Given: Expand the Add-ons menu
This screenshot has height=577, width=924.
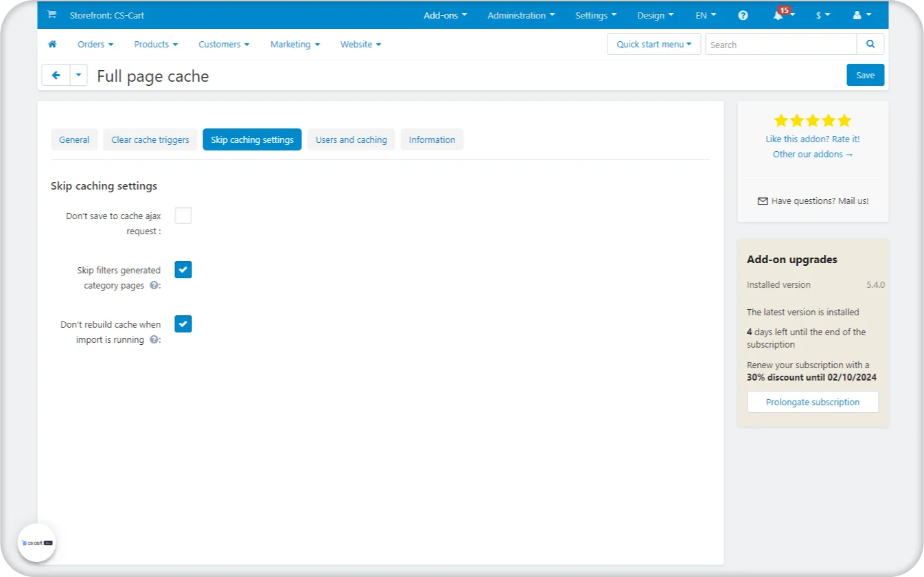Looking at the screenshot, I should pyautogui.click(x=446, y=15).
